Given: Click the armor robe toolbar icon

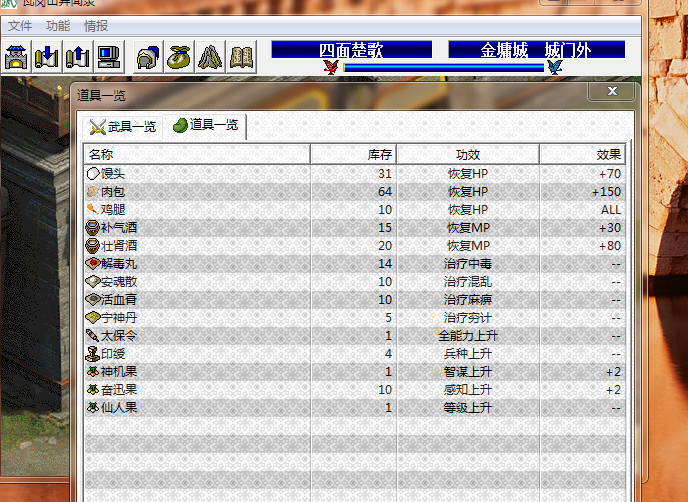Looking at the screenshot, I should tap(209, 57).
